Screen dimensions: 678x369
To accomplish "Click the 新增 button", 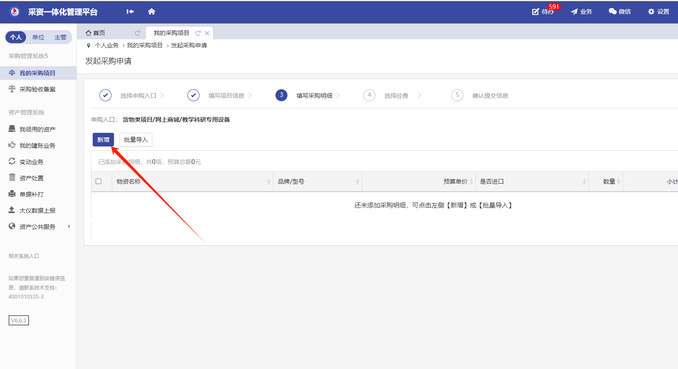I will [103, 140].
